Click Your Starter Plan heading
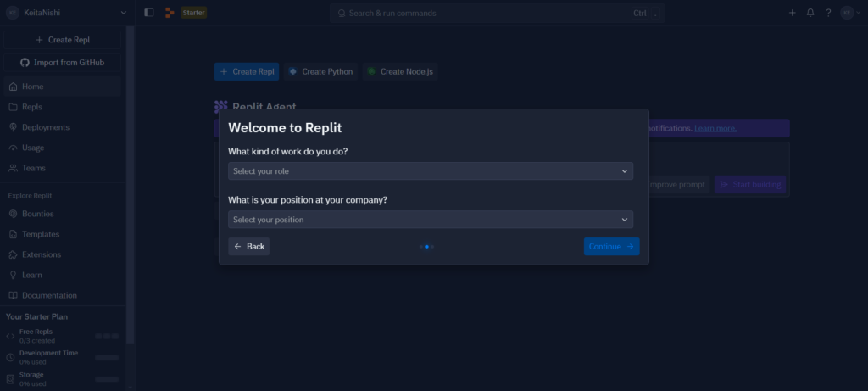 click(37, 317)
